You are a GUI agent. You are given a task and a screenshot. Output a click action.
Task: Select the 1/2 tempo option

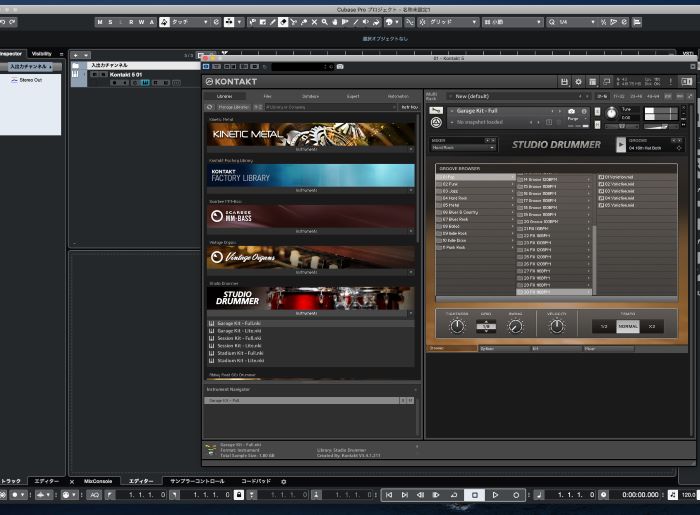[603, 326]
